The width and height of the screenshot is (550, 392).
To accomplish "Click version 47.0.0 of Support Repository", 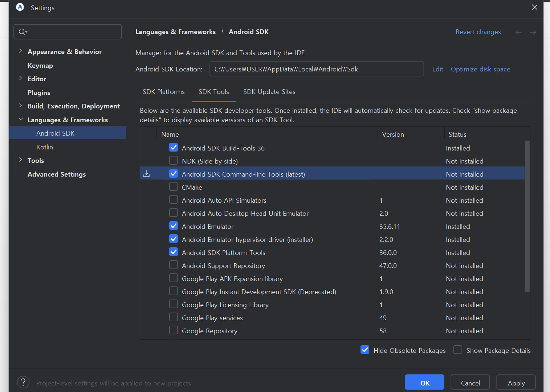I will (388, 266).
